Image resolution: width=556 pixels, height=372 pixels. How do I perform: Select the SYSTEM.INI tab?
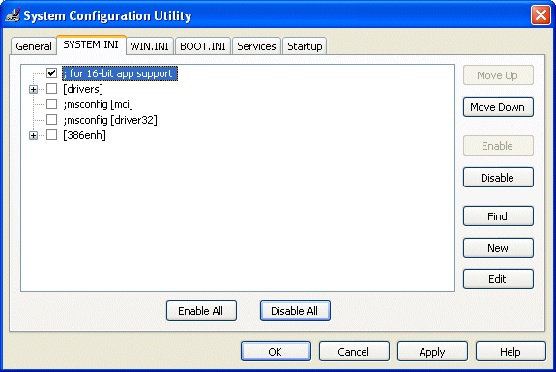pos(91,45)
